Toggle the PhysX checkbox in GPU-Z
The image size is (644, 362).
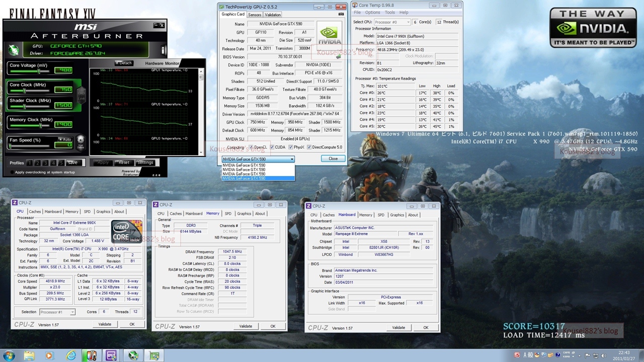coord(290,147)
